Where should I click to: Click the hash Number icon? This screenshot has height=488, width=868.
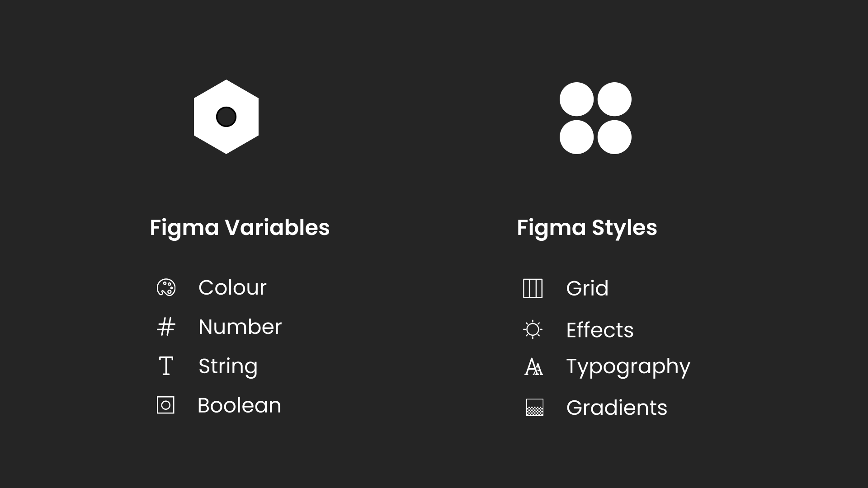click(x=166, y=327)
